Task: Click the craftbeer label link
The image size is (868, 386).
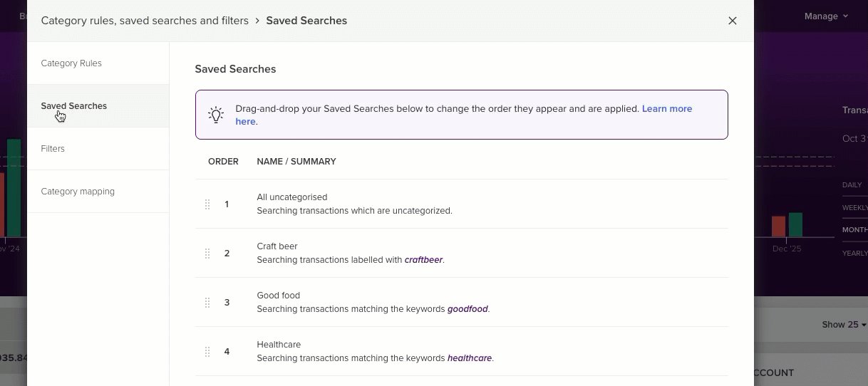Action: click(423, 260)
